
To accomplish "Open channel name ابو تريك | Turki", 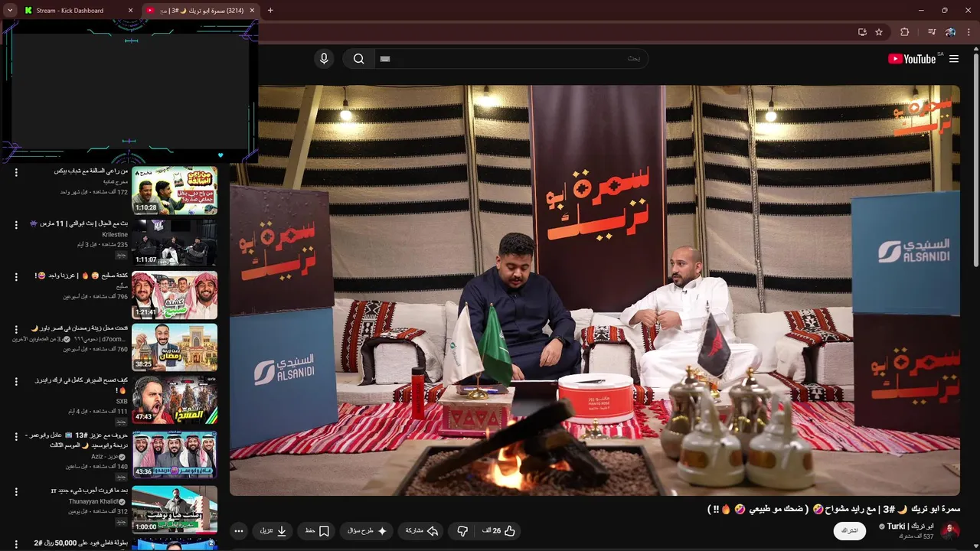I will (911, 527).
